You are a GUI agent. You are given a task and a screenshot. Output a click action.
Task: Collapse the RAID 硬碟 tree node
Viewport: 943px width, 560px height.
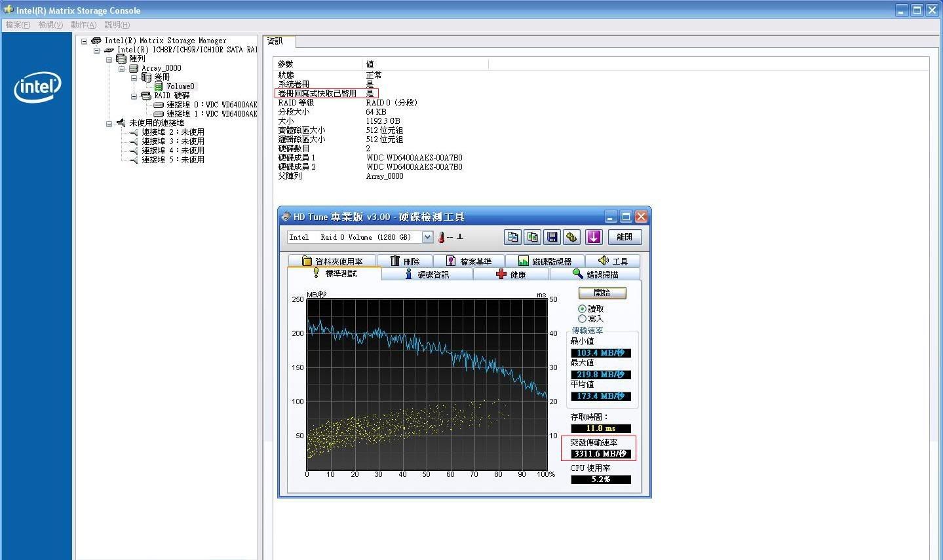pyautogui.click(x=134, y=96)
